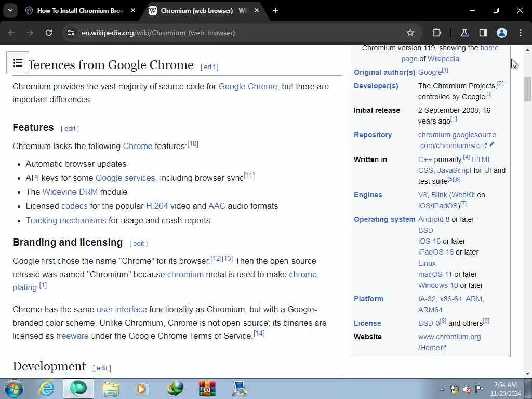Open the computer monitor taskbar icon
This screenshot has width=532, height=399.
(240, 389)
